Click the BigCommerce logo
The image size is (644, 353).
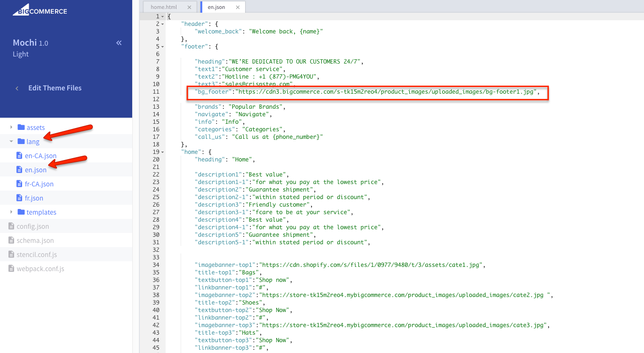[40, 9]
